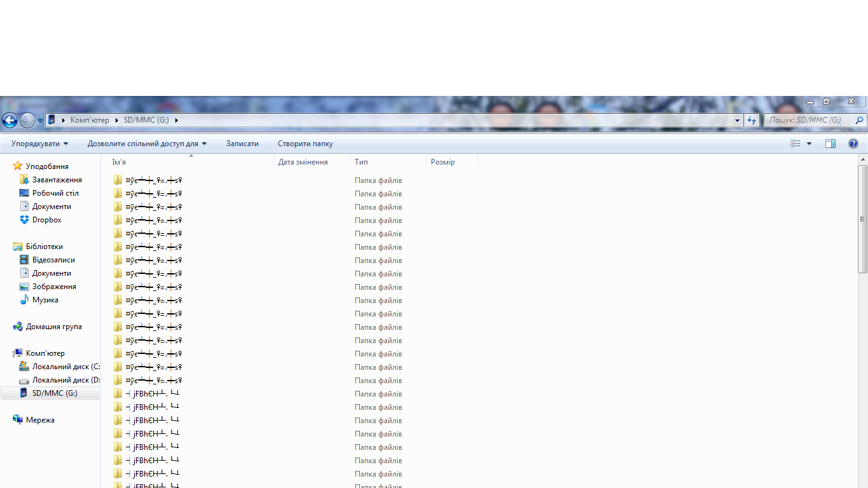
Task: Open Мережа network in sidebar
Action: 40,420
